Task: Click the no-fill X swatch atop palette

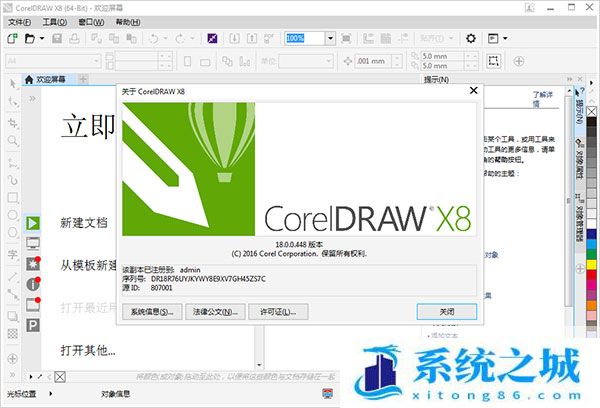Action: coord(592,111)
